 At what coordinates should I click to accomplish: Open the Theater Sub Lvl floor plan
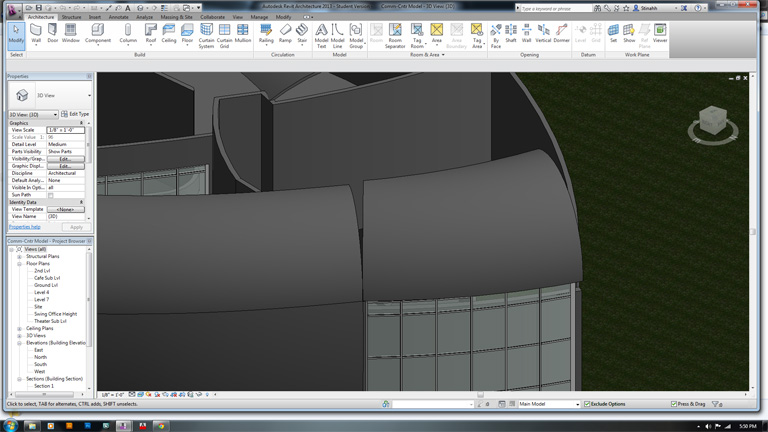tap(50, 321)
